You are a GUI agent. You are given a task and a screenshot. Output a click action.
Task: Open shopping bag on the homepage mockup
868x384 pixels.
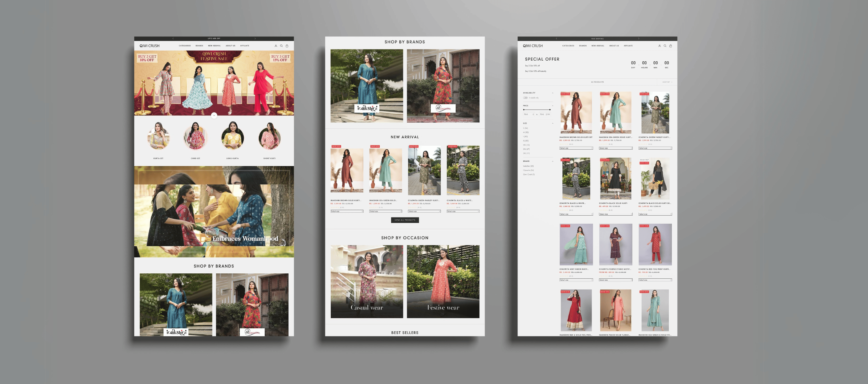coord(287,46)
